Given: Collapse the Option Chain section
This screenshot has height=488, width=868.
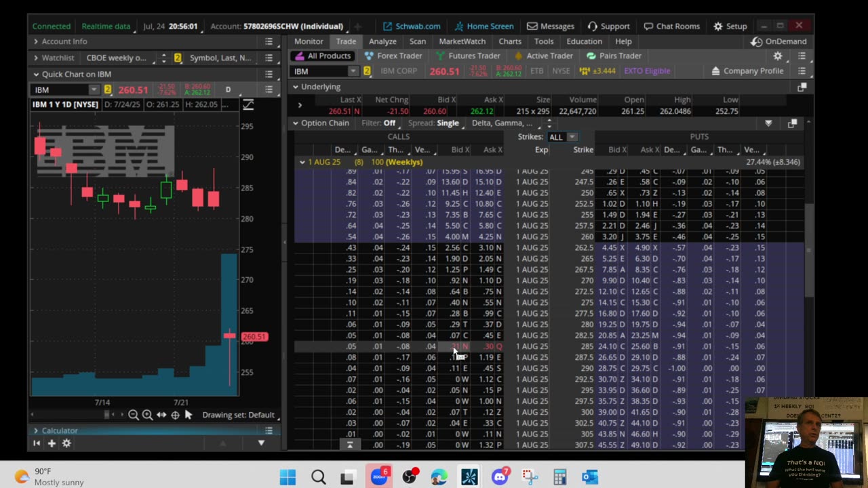Looking at the screenshot, I should pyautogui.click(x=296, y=123).
